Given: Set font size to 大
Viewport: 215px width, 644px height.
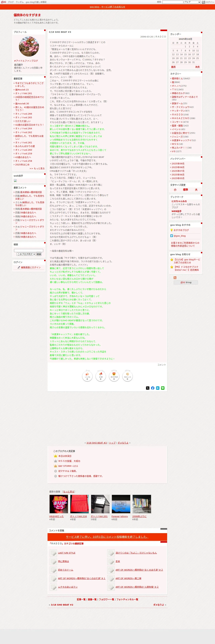Looking at the screenshot, I should [x=196, y=190].
